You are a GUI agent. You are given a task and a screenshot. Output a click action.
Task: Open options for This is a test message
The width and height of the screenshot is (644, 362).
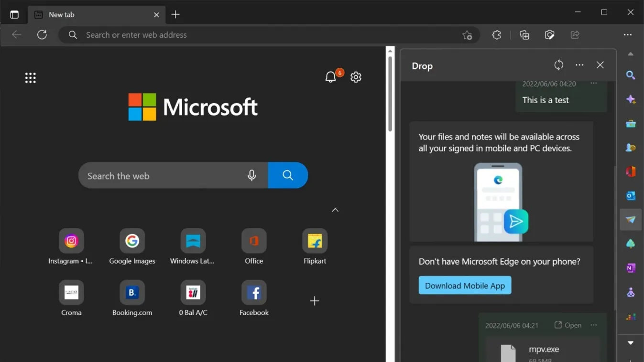tap(594, 84)
